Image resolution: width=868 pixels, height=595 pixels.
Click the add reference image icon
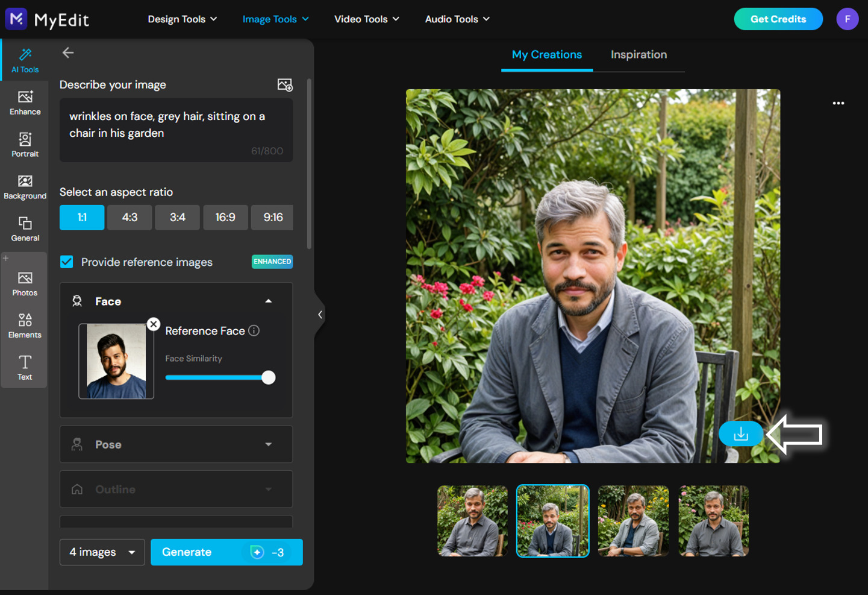pyautogui.click(x=285, y=85)
